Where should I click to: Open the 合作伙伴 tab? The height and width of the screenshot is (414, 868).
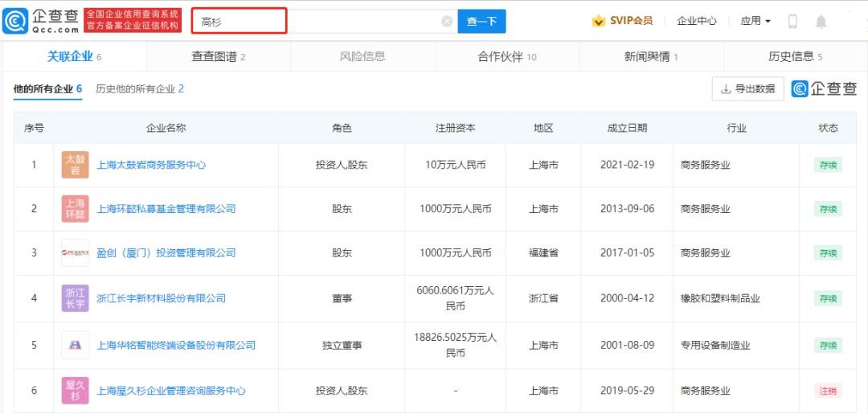[507, 56]
